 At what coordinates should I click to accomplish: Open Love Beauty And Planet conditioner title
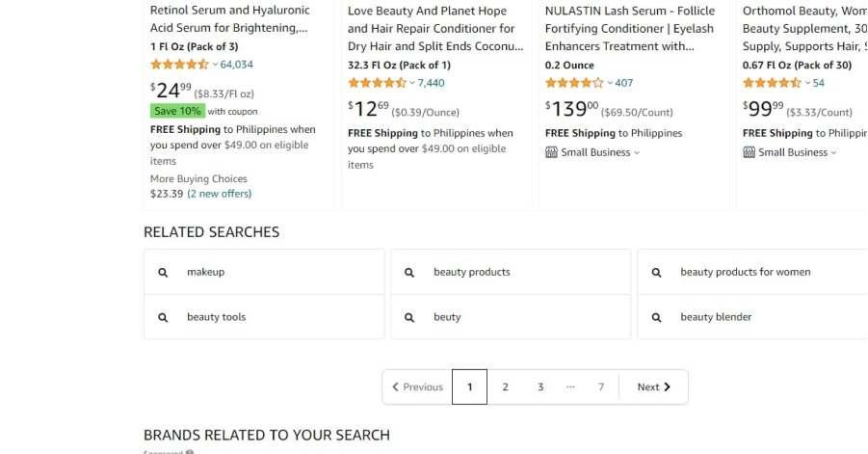coord(435,28)
